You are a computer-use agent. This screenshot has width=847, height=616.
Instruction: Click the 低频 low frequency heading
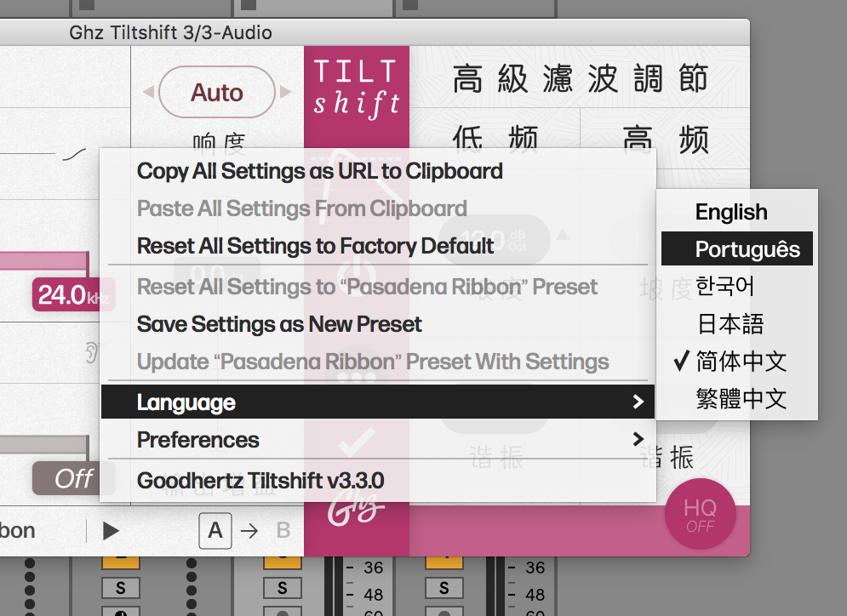point(495,140)
